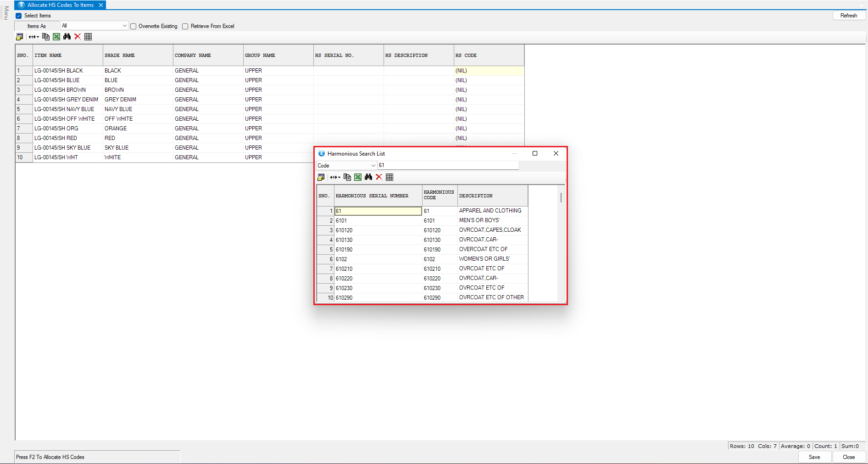Open the vertical Menu side panel
The height and width of the screenshot is (464, 868).
pyautogui.click(x=6, y=13)
